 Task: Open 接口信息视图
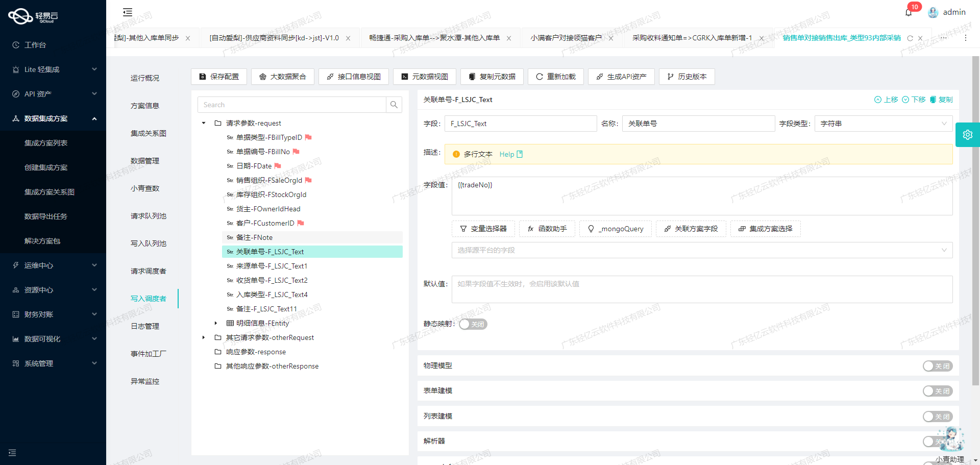(354, 77)
